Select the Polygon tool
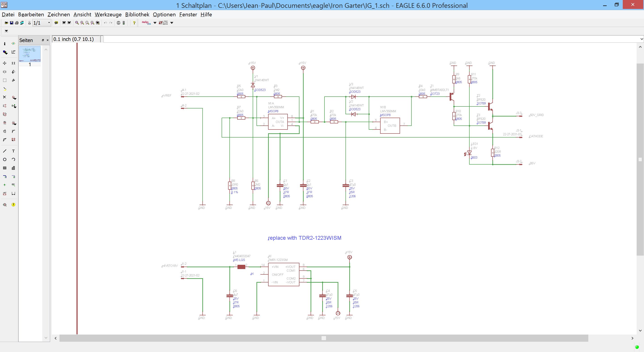Image resolution: width=644 pixels, height=352 pixels. pos(13,168)
